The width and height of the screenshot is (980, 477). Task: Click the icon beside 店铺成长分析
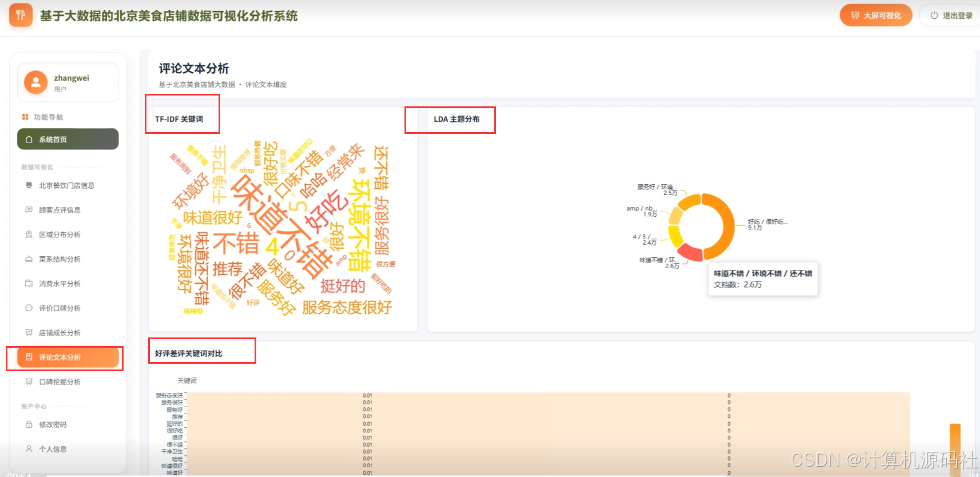pos(29,332)
